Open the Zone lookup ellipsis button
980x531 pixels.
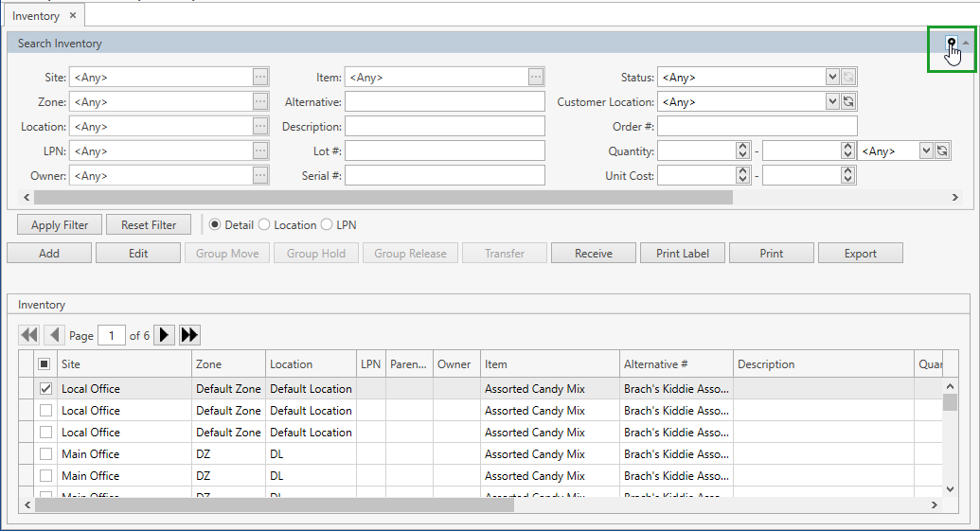tap(260, 102)
